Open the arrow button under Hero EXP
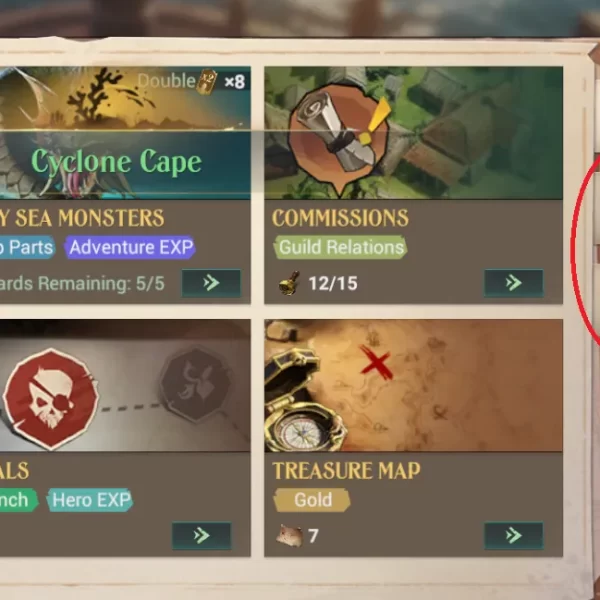This screenshot has height=600, width=600. pos(202,536)
